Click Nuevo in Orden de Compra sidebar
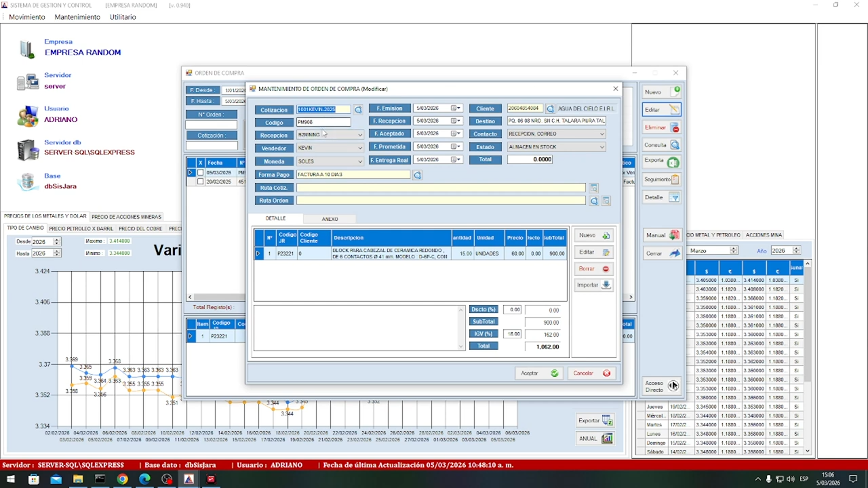This screenshot has width=868, height=488. click(662, 91)
